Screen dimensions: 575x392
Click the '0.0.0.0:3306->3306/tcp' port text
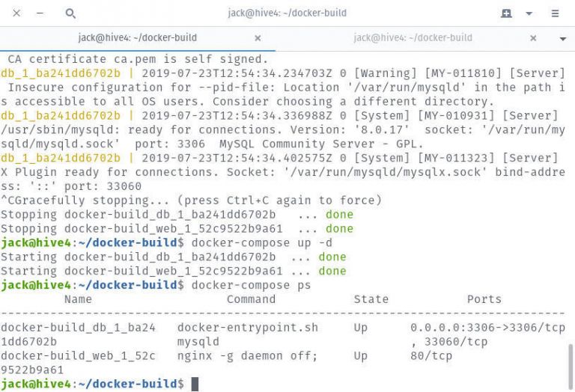pos(487,328)
